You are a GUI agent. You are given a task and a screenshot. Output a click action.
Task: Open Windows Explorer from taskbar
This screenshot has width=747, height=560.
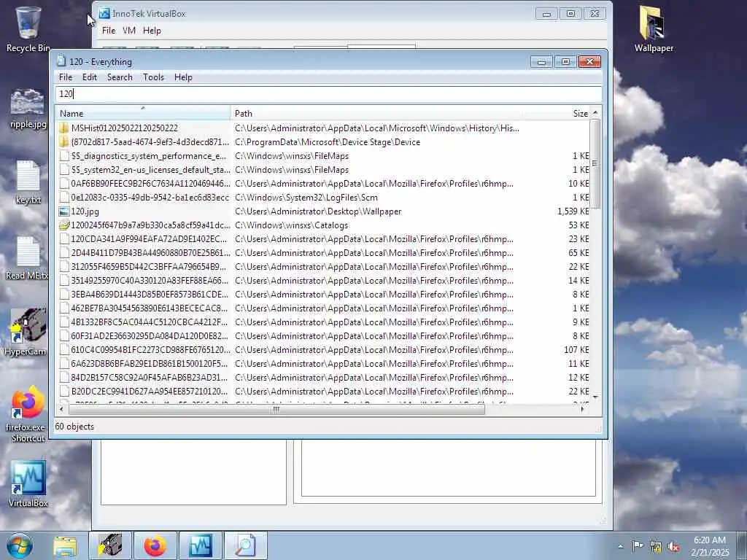pos(65,545)
